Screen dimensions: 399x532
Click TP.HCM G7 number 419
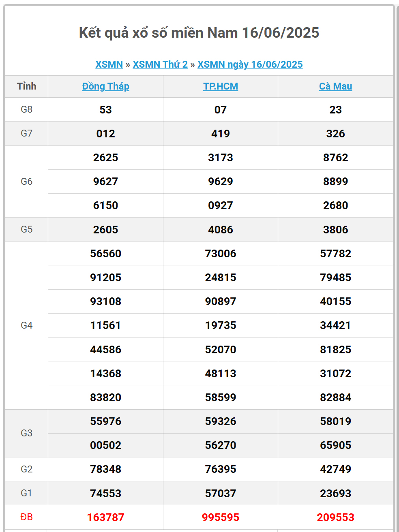[221, 134]
